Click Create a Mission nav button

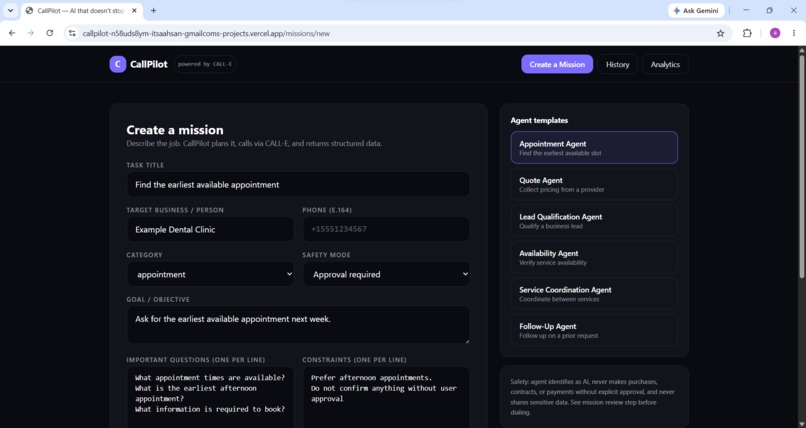(x=557, y=64)
